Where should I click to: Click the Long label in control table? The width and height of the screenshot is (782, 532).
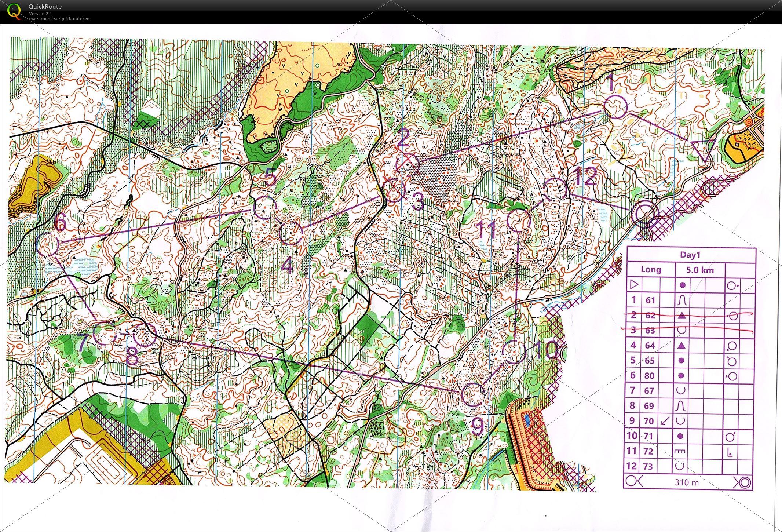pos(651,270)
